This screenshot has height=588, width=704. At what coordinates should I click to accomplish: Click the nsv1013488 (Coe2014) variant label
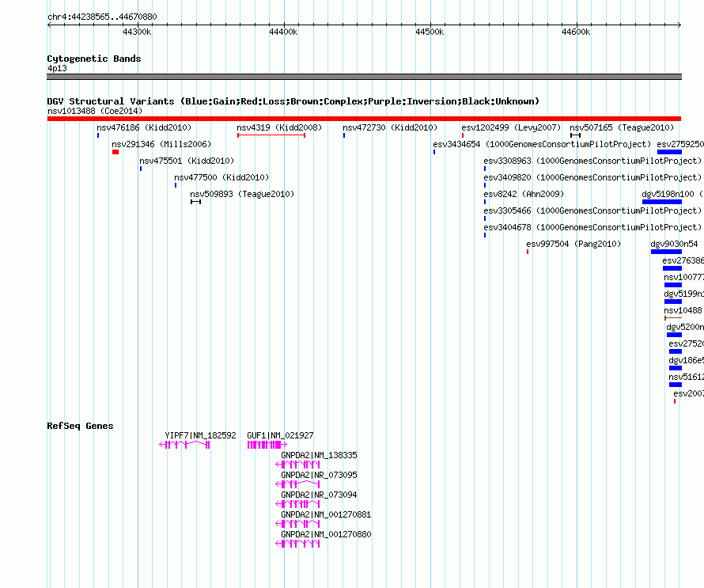click(x=95, y=111)
